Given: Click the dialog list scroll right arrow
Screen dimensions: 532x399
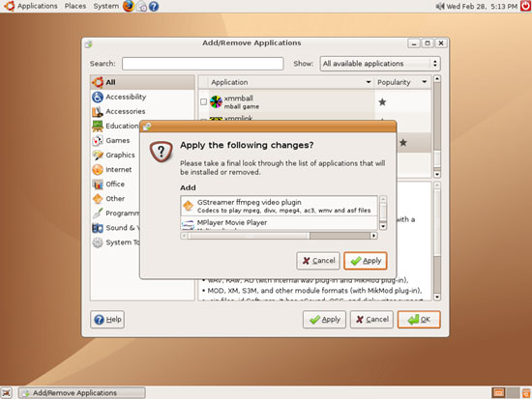Looking at the screenshot, I should pos(374,236).
